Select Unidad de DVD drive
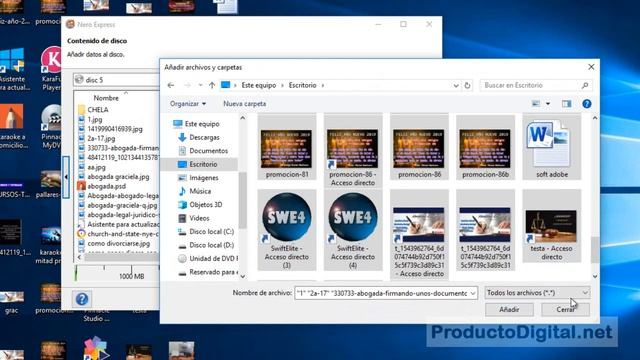The width and height of the screenshot is (640, 360). 208,258
